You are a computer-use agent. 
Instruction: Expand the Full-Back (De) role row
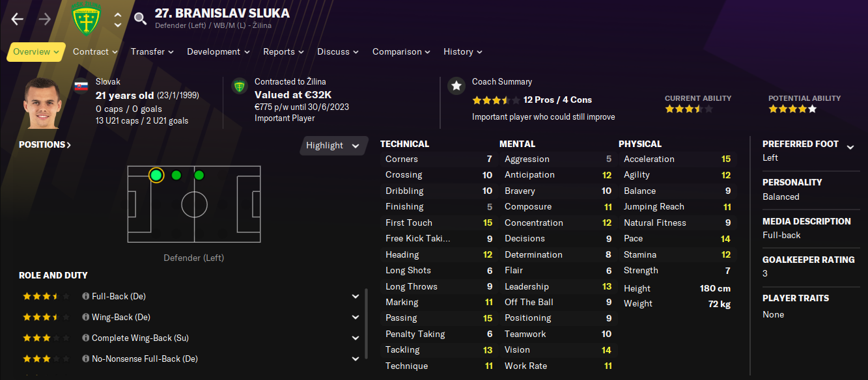356,296
